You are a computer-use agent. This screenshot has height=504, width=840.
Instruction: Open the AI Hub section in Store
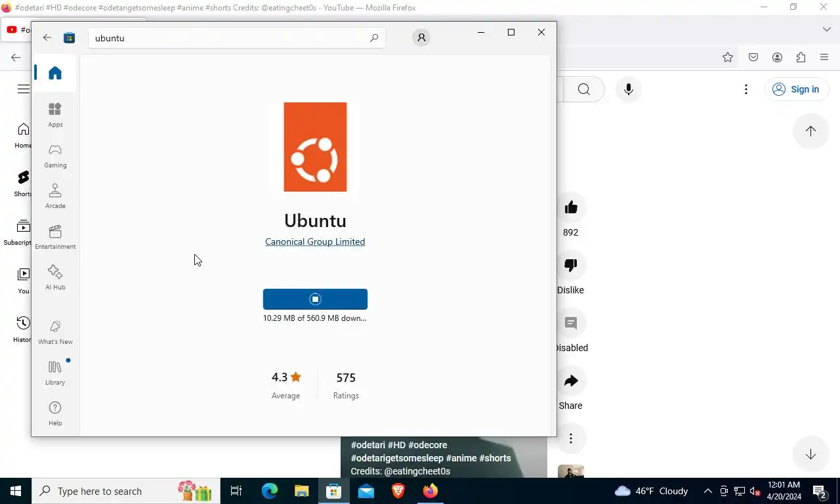pyautogui.click(x=55, y=278)
